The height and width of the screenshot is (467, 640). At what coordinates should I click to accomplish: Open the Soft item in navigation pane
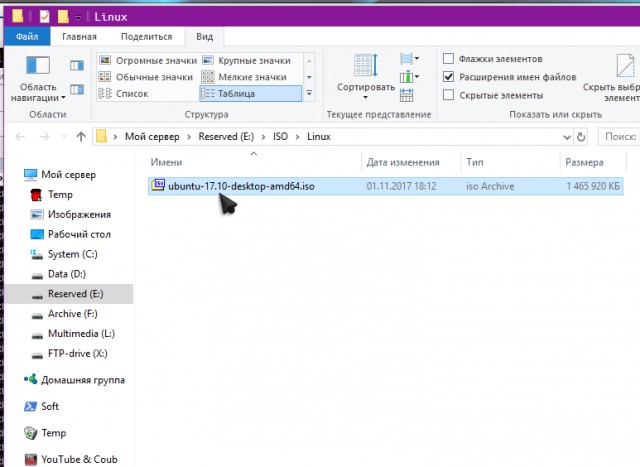[x=41, y=407]
